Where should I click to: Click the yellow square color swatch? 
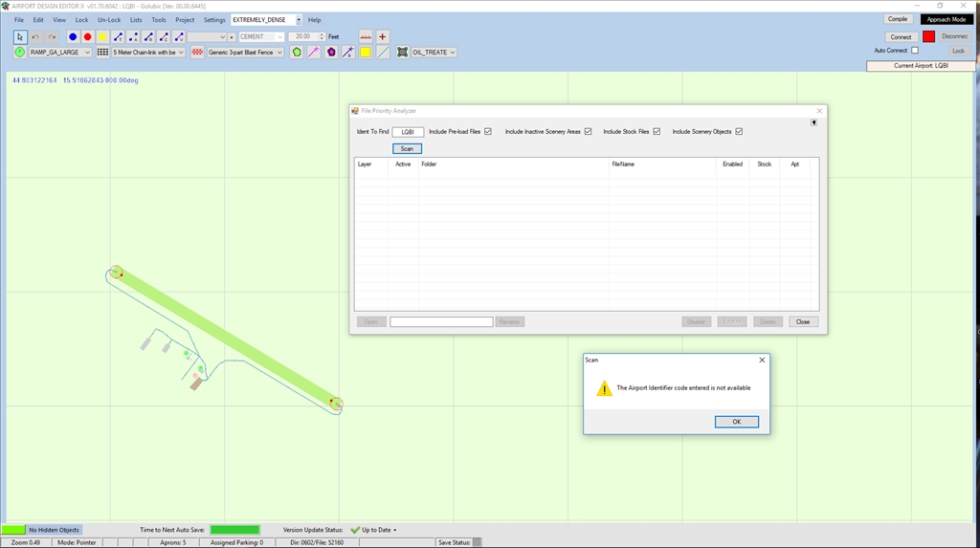pyautogui.click(x=366, y=53)
